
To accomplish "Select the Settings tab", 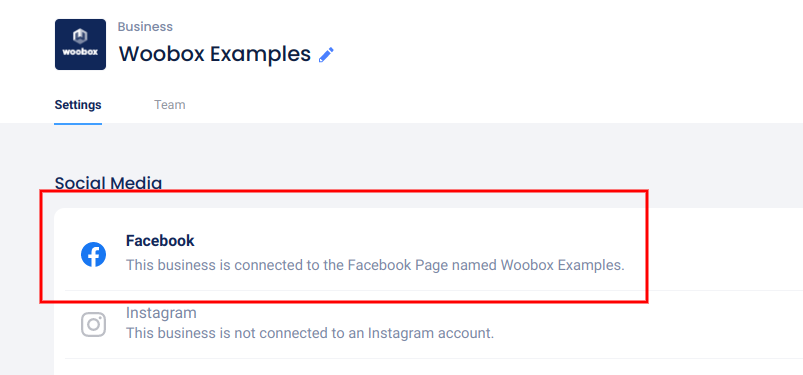I will [78, 105].
